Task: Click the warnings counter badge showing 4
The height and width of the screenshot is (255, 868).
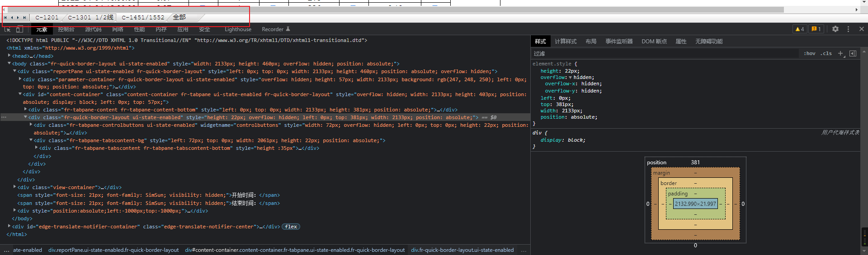Action: (x=800, y=29)
